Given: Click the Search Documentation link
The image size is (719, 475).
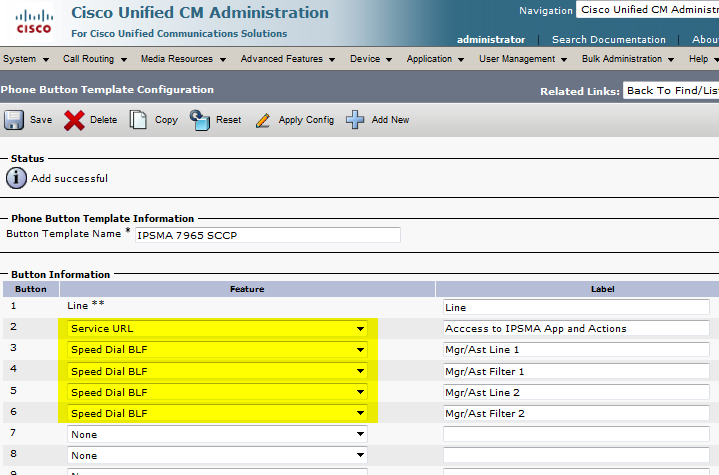Looking at the screenshot, I should tap(608, 40).
